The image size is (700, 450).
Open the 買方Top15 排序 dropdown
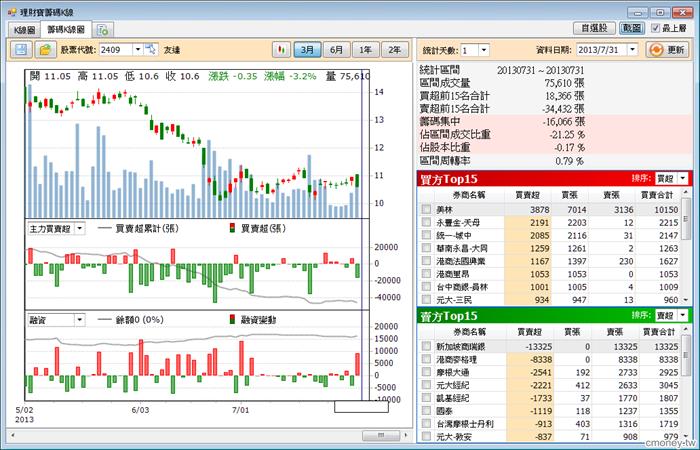point(683,179)
